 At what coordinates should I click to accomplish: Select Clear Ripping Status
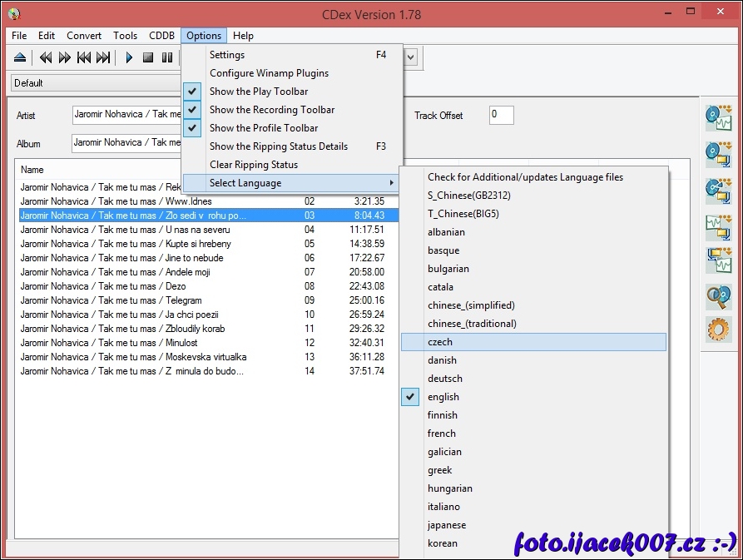[254, 165]
